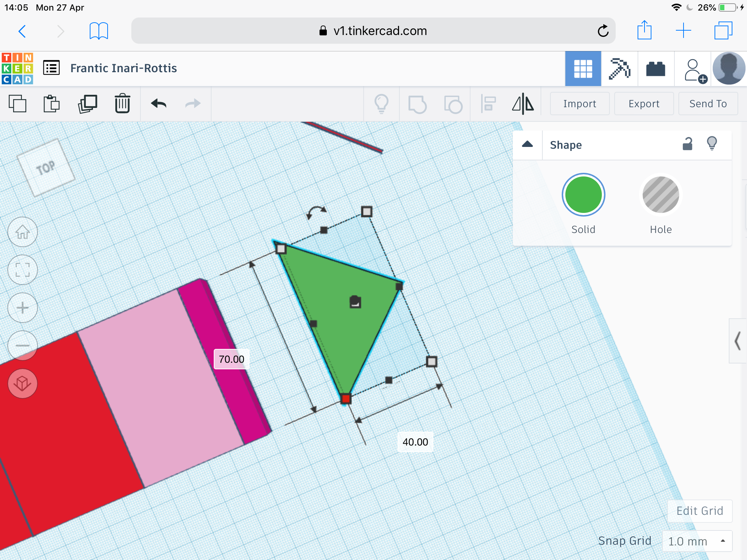Click the Import button
The width and height of the screenshot is (747, 560).
point(580,104)
